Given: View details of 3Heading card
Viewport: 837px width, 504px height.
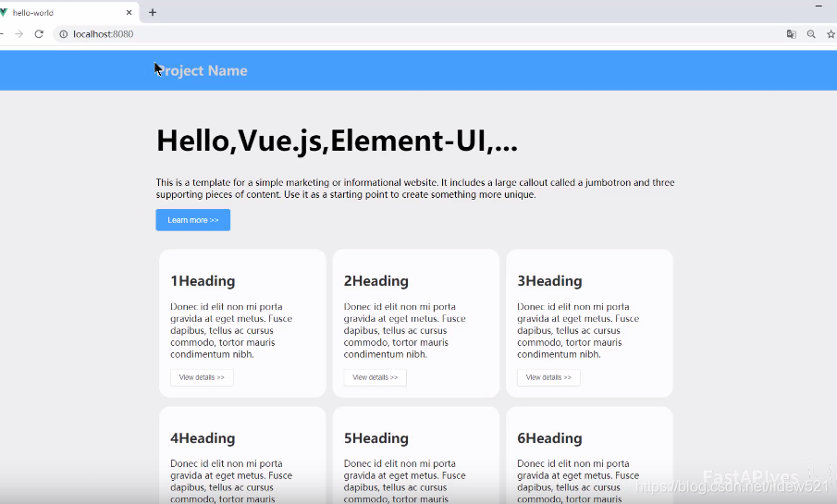Looking at the screenshot, I should click(548, 377).
